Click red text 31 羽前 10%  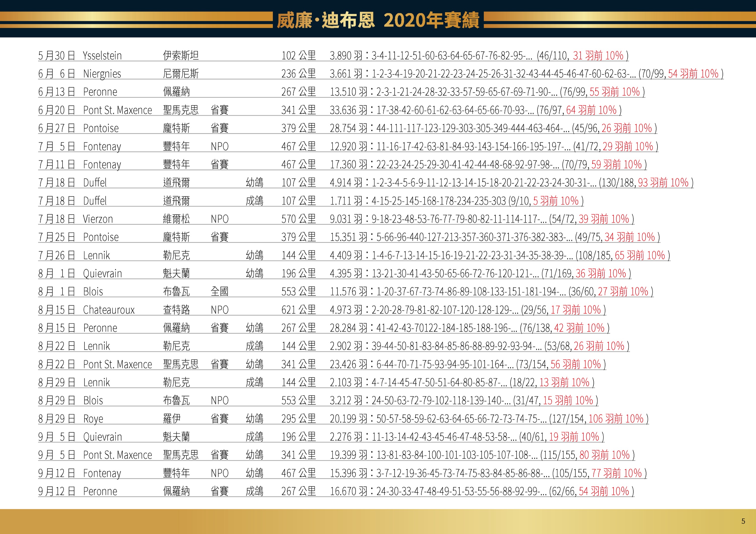(598, 56)
